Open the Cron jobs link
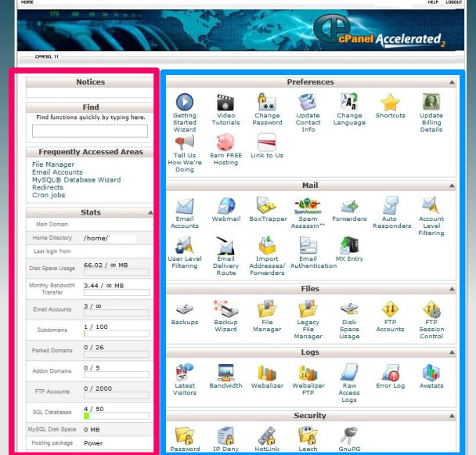 [x=48, y=195]
